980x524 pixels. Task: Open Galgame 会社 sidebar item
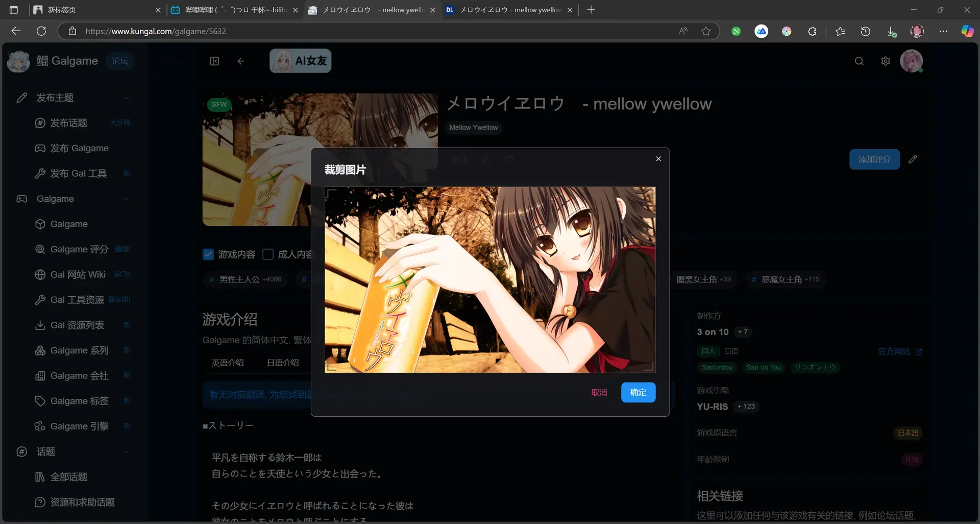(x=82, y=376)
